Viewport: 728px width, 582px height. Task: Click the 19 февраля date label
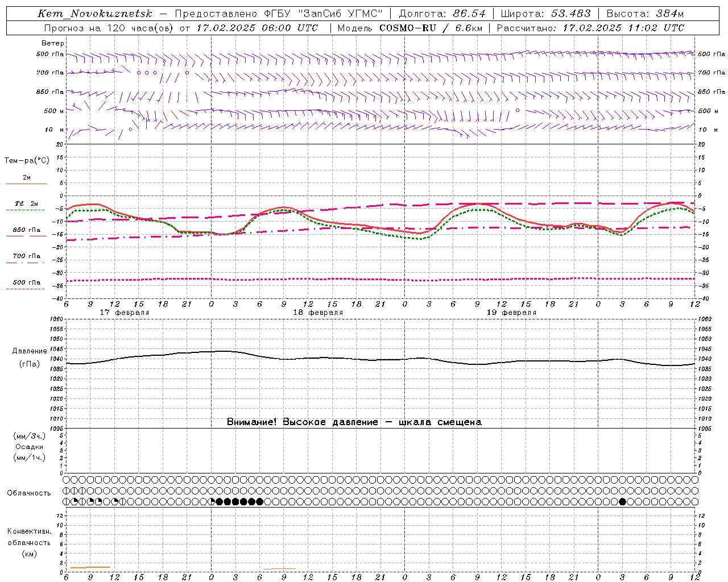(x=511, y=313)
